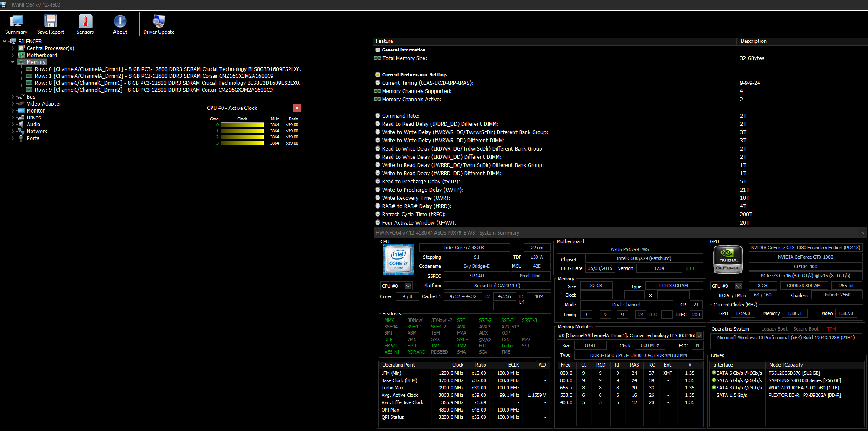This screenshot has width=868, height=431.
Task: Click the Core 0 clock bar
Action: [242, 125]
